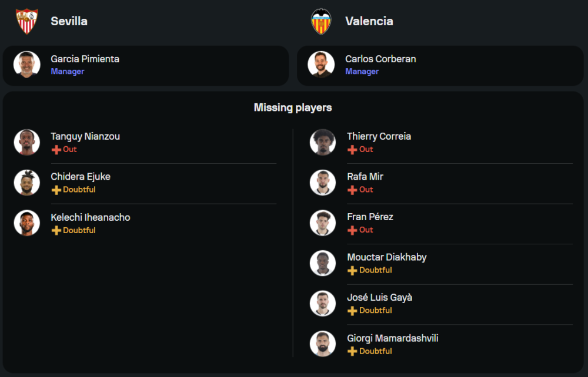Select the Garcia Pimienta manager name
The image size is (588, 377).
point(85,59)
